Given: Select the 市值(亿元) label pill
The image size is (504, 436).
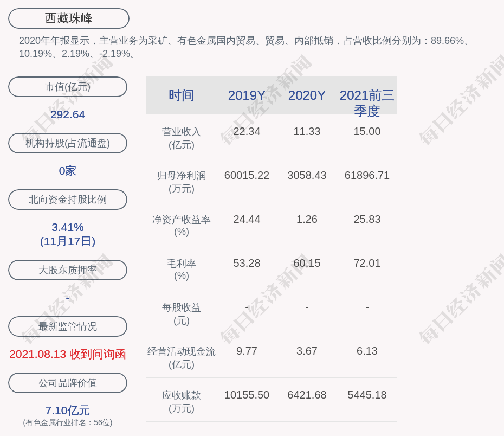Looking at the screenshot, I should coord(68,87).
